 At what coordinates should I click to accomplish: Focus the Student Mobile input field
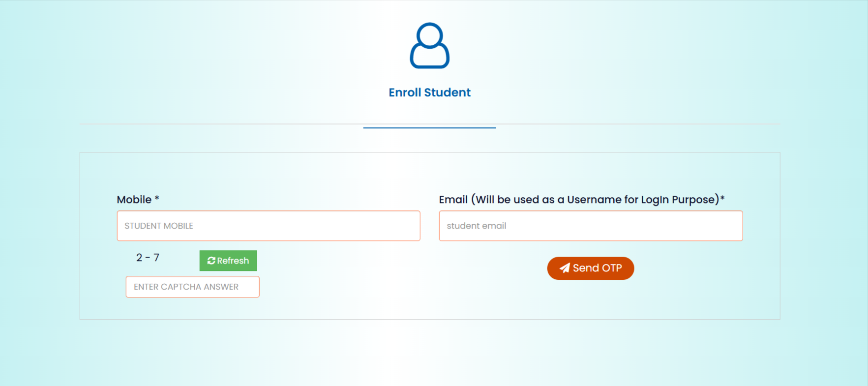click(269, 226)
